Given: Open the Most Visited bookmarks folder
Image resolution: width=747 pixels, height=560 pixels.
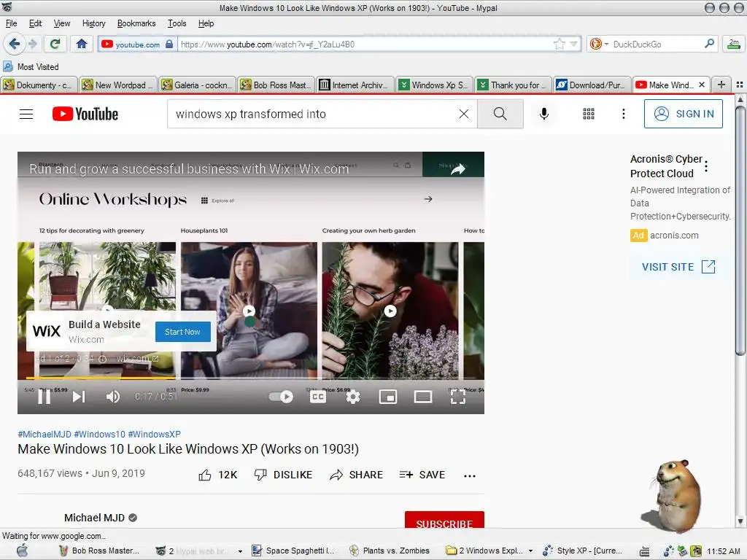Looking at the screenshot, I should 31,66.
